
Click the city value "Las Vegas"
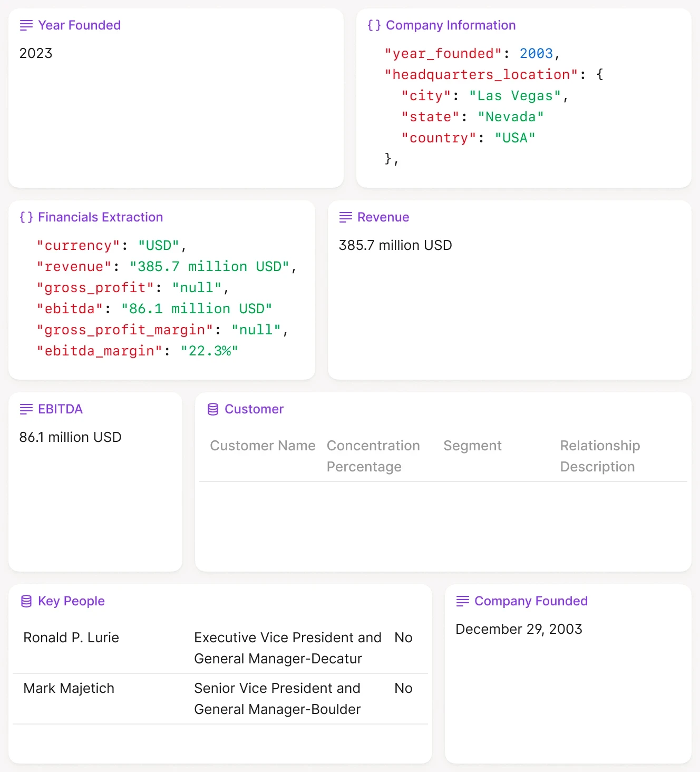pos(515,96)
